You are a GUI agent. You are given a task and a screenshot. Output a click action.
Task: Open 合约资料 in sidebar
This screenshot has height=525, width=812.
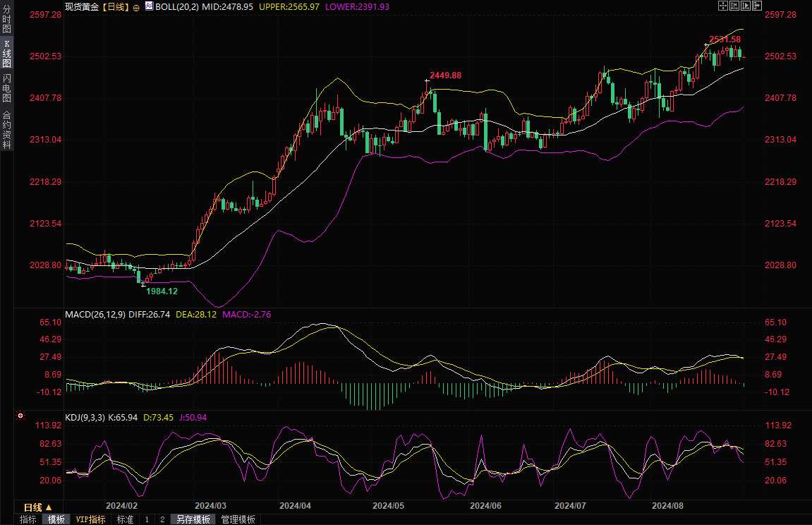(x=6, y=129)
